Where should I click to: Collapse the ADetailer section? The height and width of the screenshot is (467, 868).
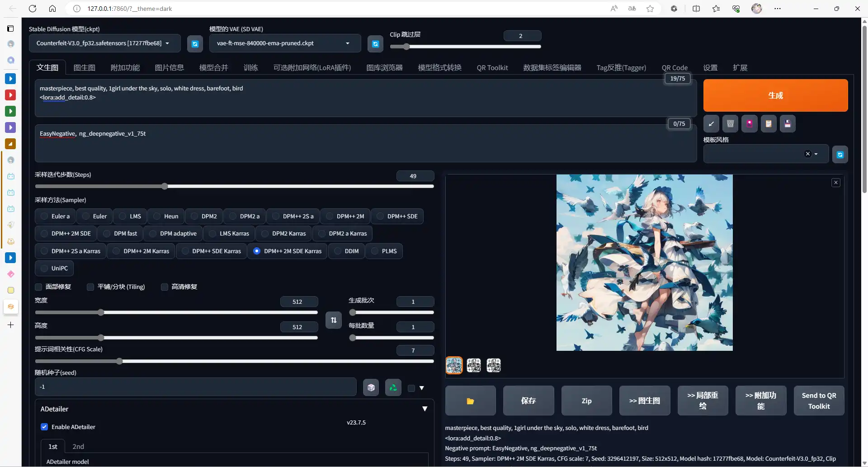tap(425, 409)
